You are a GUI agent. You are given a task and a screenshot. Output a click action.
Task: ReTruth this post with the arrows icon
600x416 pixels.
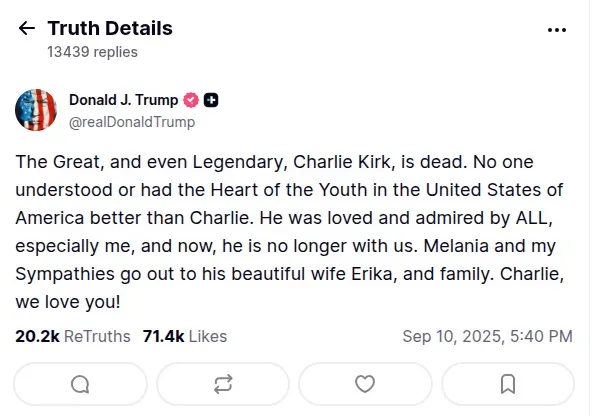tap(223, 383)
